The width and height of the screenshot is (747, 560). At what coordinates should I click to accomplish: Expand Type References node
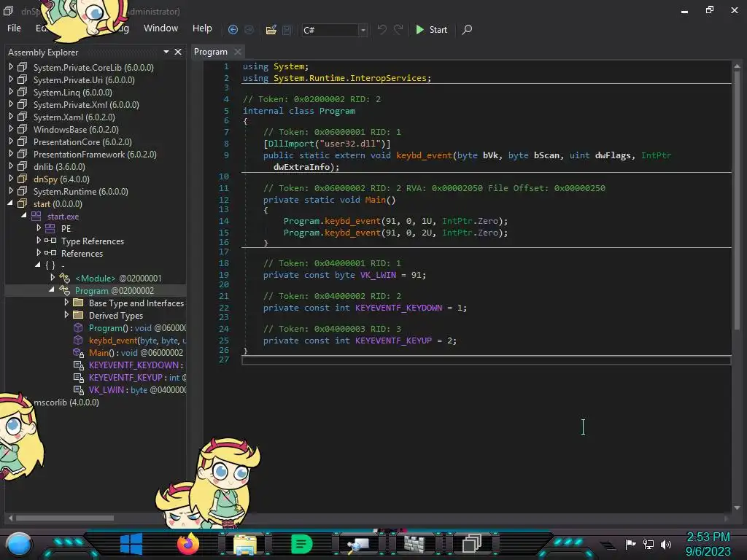coord(39,241)
